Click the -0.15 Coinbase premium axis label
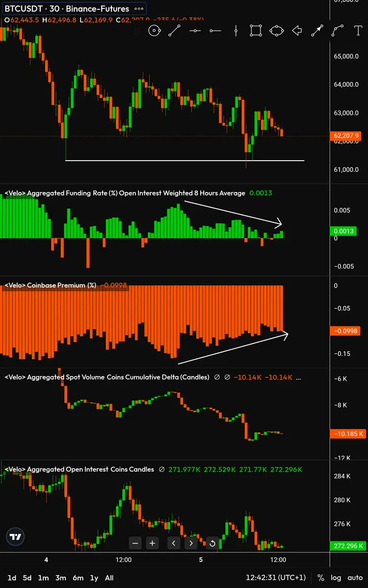The image size is (368, 588). coord(342,354)
